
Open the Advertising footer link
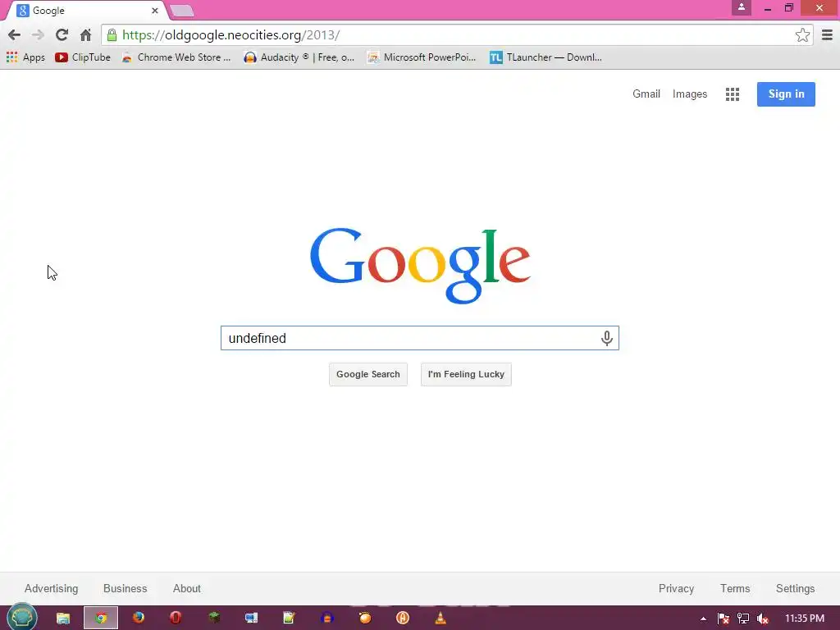pos(52,588)
